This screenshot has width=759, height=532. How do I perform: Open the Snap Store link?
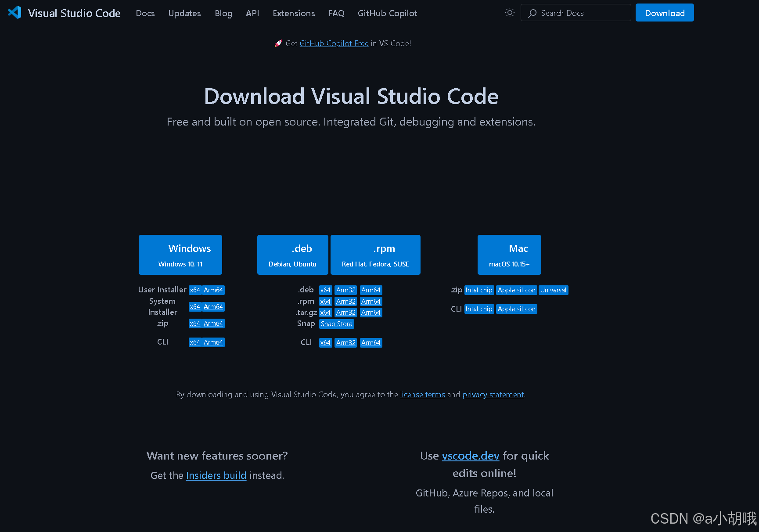click(337, 324)
